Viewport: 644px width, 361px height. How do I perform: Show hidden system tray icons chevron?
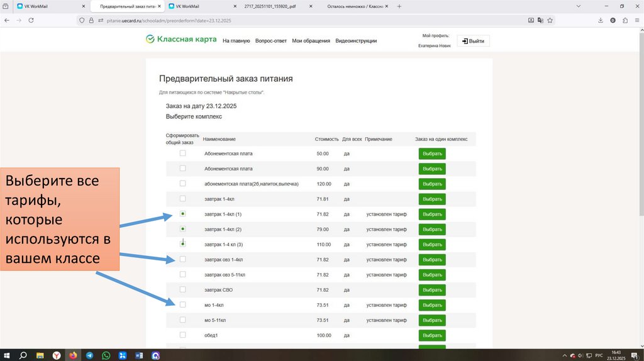564,356
